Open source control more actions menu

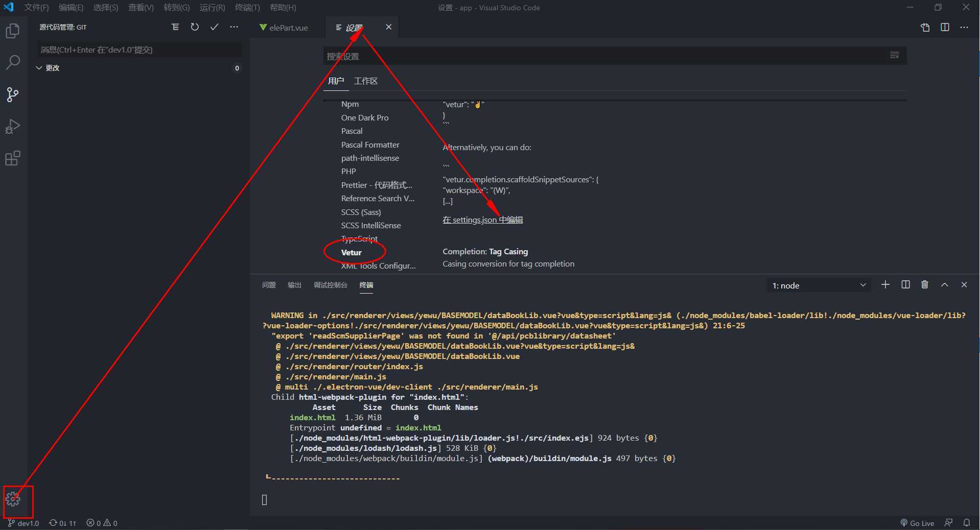point(234,27)
